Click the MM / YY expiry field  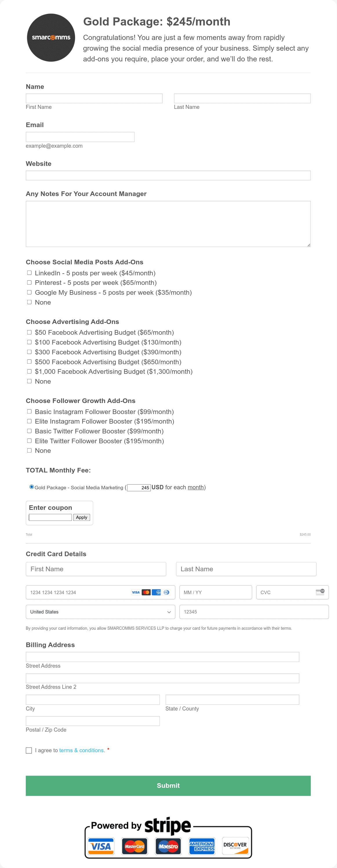coord(216,592)
